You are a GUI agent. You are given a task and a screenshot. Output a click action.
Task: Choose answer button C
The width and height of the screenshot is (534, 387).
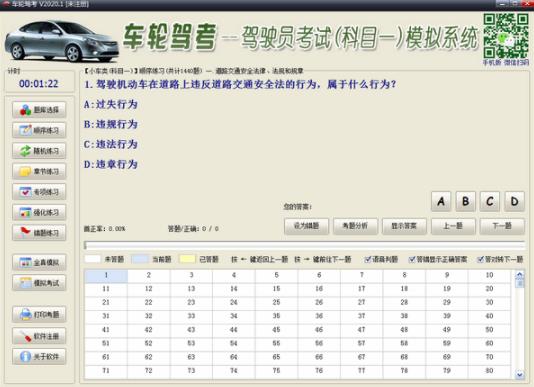pos(490,201)
